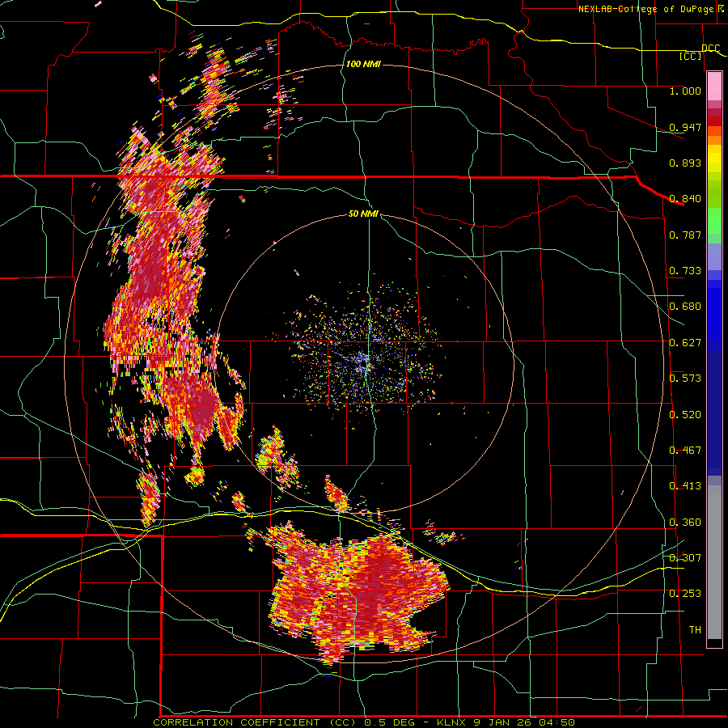Screen dimensions: 728x728
Task: Click the 0.520 value on the color scale
Action: [x=685, y=415]
